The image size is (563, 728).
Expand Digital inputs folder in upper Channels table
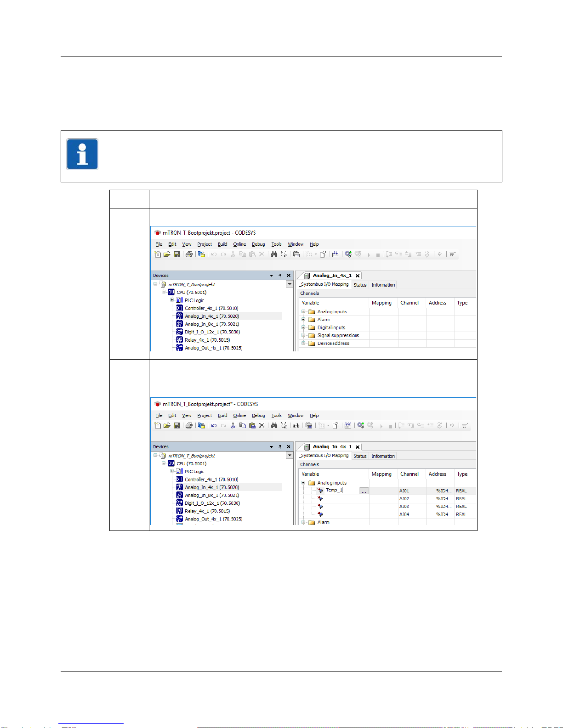coord(303,327)
